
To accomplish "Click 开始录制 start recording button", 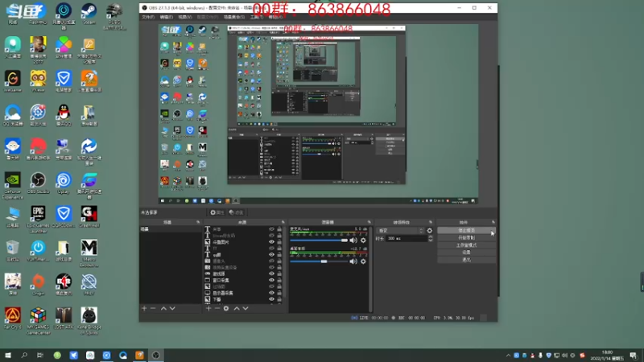I will point(467,237).
